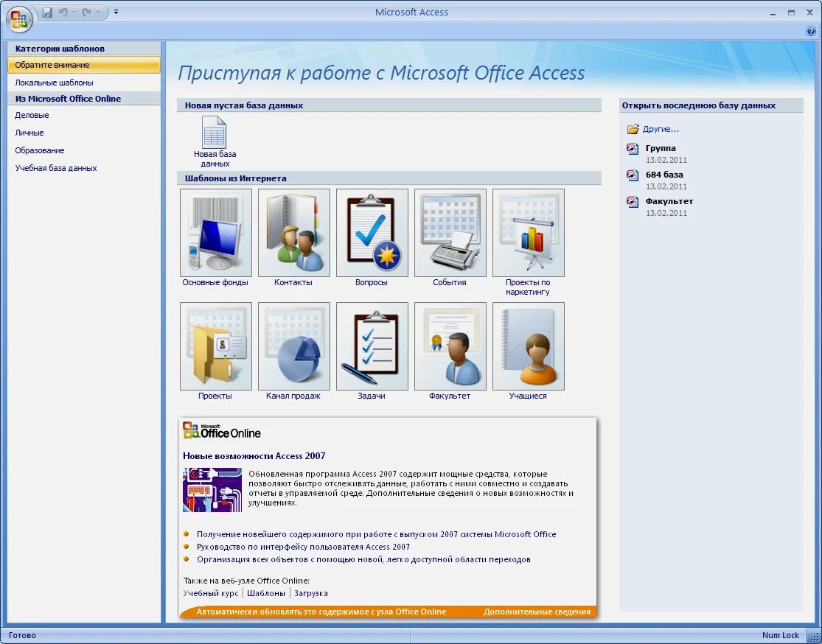The height and width of the screenshot is (644, 822).
Task: Select Локальные шаблоны category
Action: click(x=54, y=83)
